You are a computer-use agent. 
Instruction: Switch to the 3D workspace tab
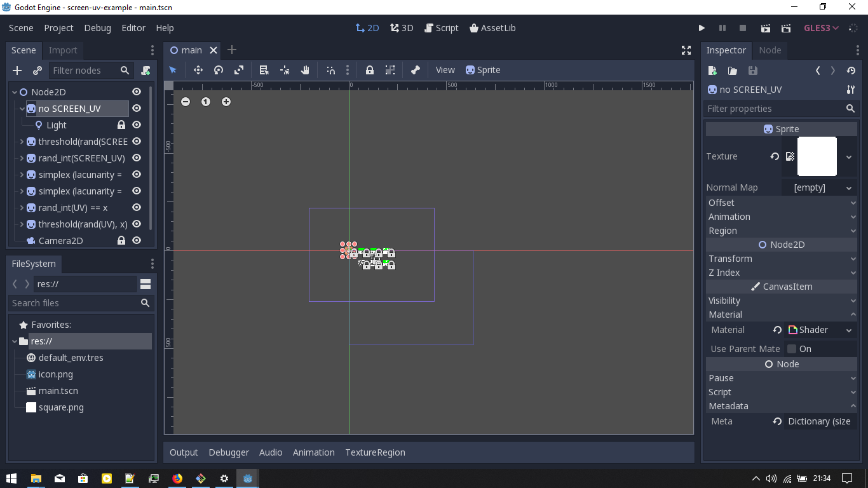click(x=402, y=28)
